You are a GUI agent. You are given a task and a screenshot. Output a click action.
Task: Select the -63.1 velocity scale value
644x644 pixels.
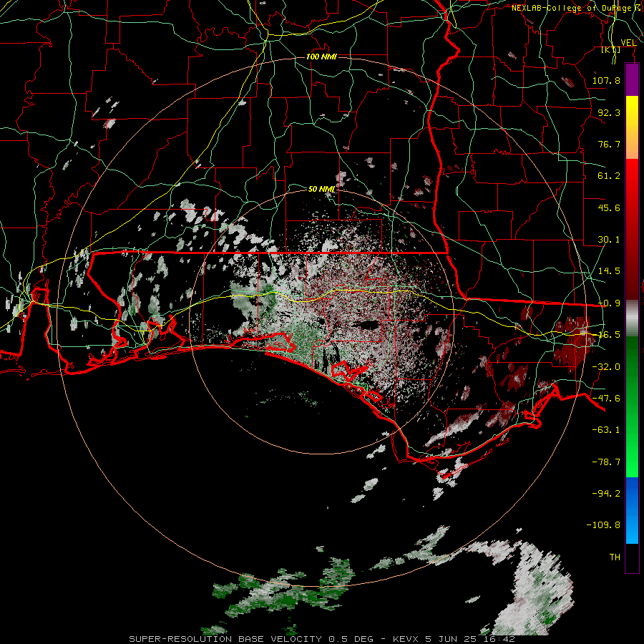click(606, 430)
